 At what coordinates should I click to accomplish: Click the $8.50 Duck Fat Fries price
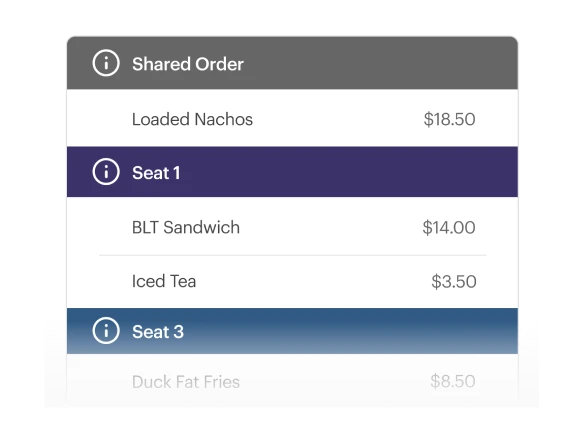[453, 381]
